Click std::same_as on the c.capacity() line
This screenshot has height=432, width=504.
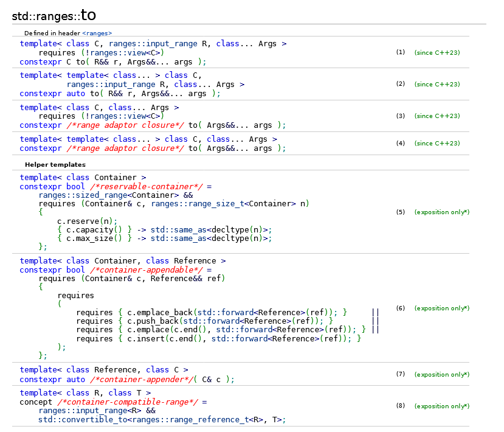(178, 230)
